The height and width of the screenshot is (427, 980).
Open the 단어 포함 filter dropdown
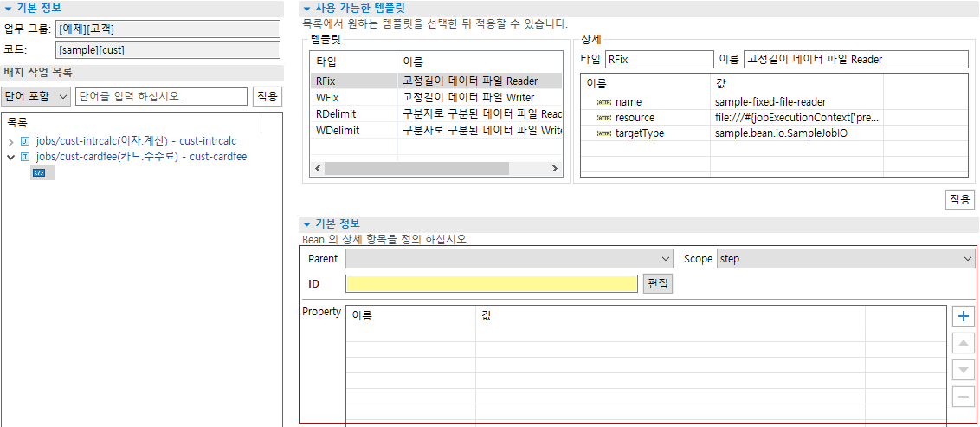(x=35, y=95)
